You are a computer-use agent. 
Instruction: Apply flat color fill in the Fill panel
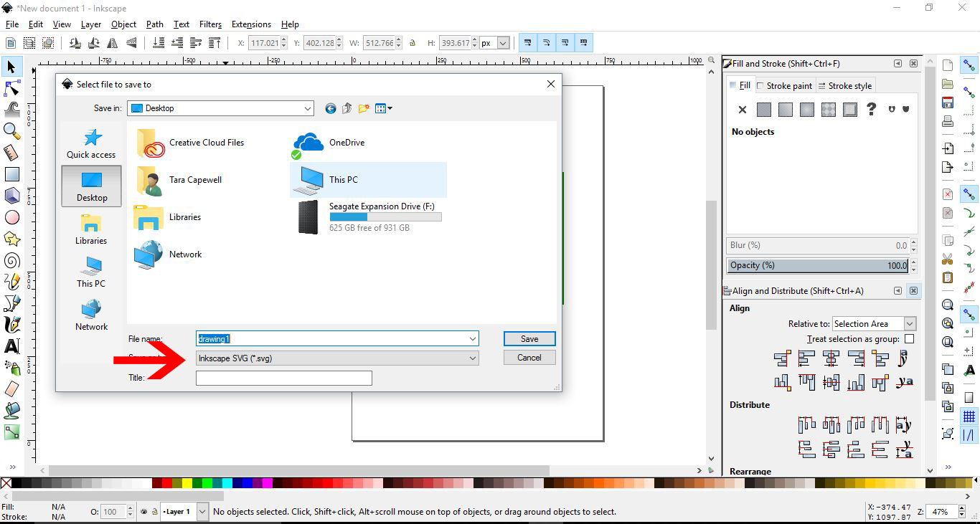763,110
